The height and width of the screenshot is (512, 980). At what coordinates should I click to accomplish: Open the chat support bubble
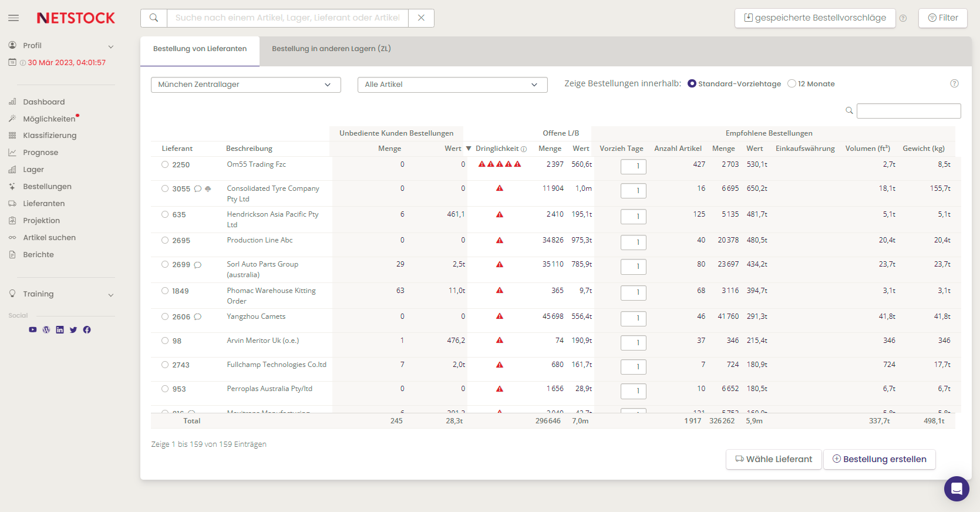[957, 489]
